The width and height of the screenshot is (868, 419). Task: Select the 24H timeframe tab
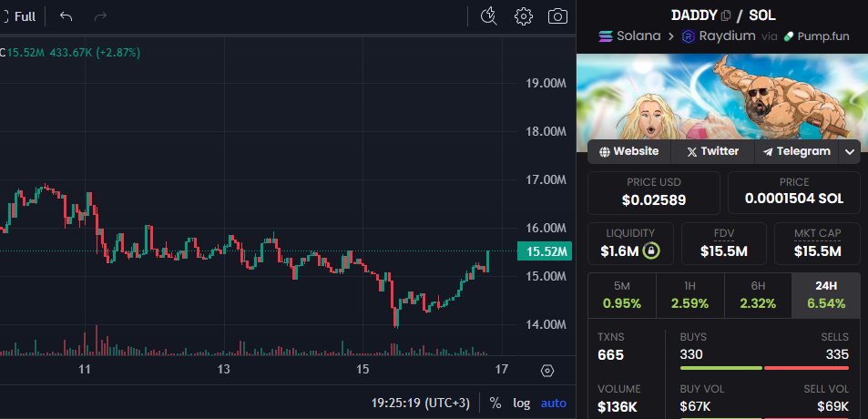(x=826, y=295)
